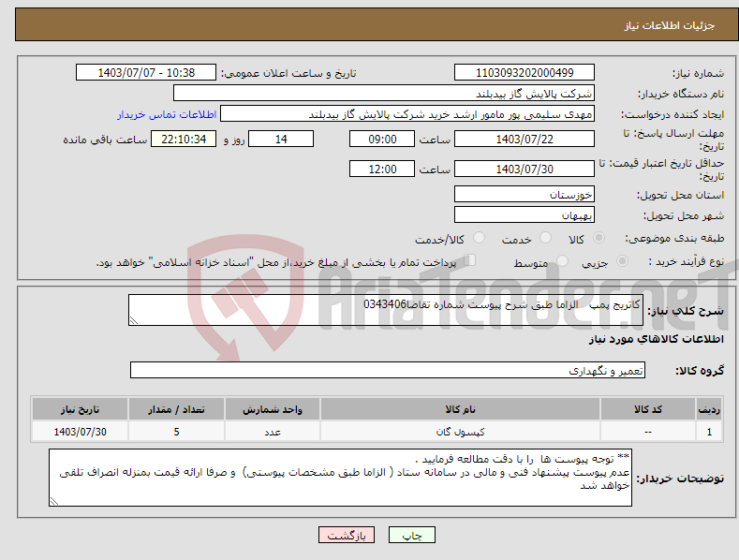Select the متوسط purchase type radio
This screenshot has height=560, width=739.
click(562, 260)
